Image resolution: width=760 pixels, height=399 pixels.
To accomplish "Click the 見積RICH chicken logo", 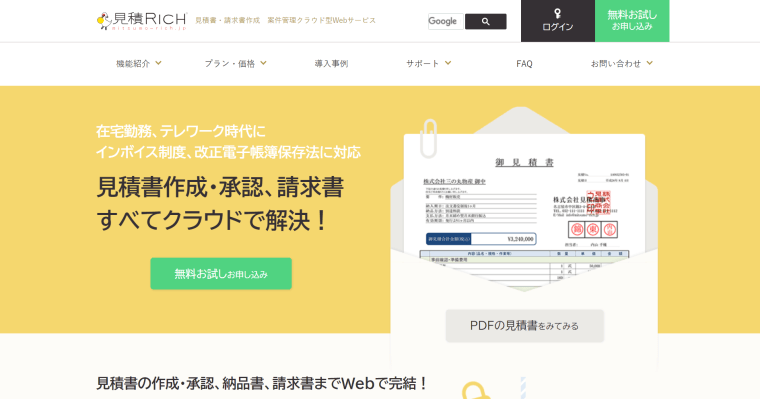I will point(142,21).
